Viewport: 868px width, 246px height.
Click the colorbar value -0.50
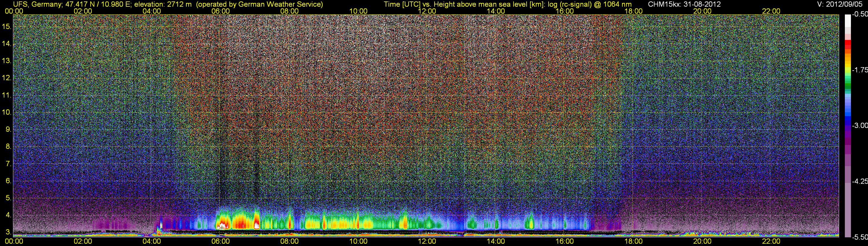860,14
